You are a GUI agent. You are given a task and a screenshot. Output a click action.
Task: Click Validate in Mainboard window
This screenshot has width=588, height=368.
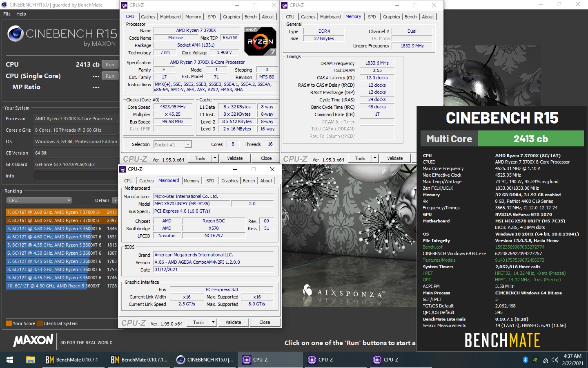pyautogui.click(x=233, y=322)
